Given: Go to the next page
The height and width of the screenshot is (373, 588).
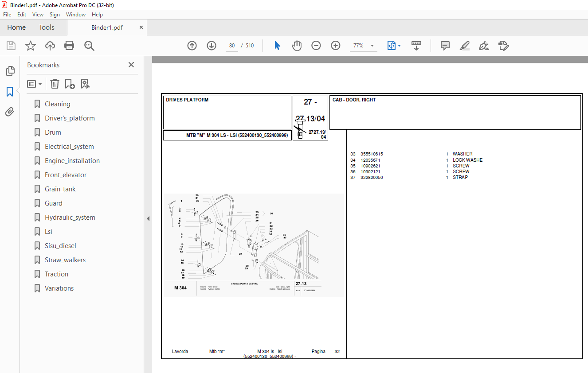Looking at the screenshot, I should [x=212, y=46].
